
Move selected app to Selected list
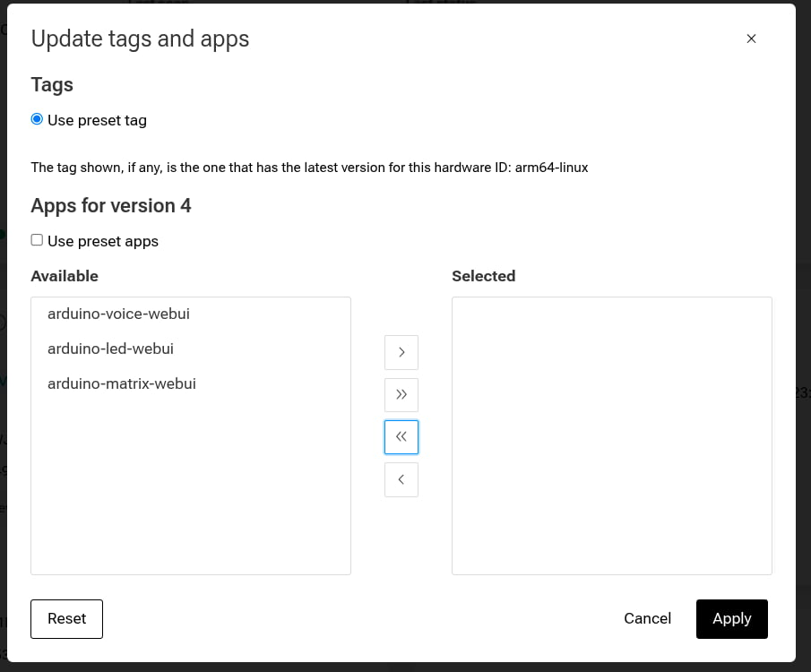point(401,352)
